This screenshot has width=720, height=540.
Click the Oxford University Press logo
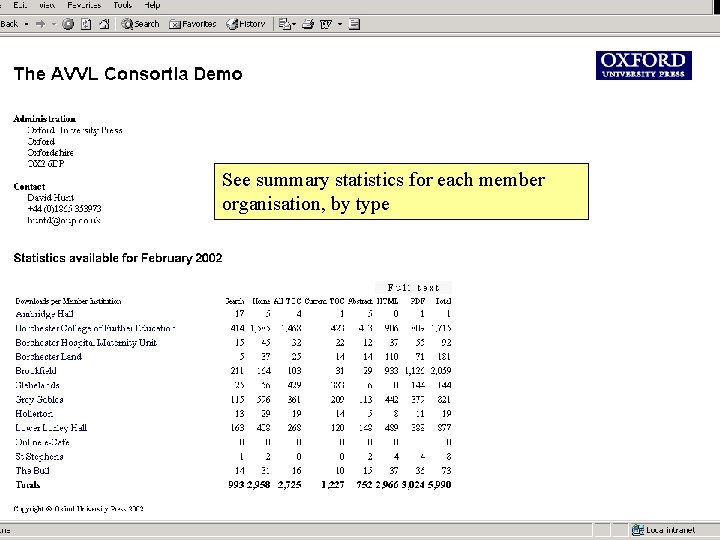(644, 65)
